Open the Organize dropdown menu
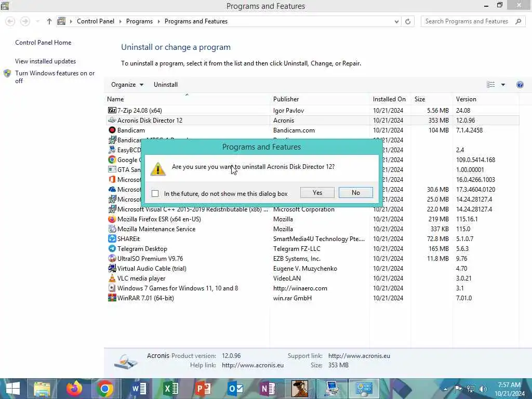This screenshot has width=532, height=399. point(127,85)
